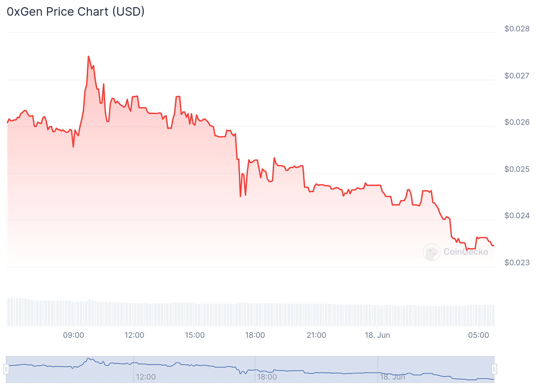
Task: Click the 18. Jun main axis date label
Action: (377, 335)
